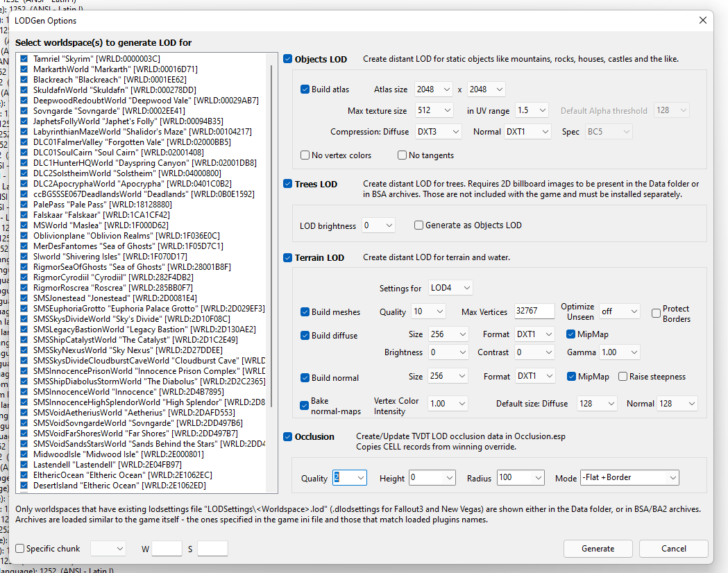Check the Specific chunk checkbox
Image resolution: width=728 pixels, height=573 pixels.
pyautogui.click(x=20, y=549)
